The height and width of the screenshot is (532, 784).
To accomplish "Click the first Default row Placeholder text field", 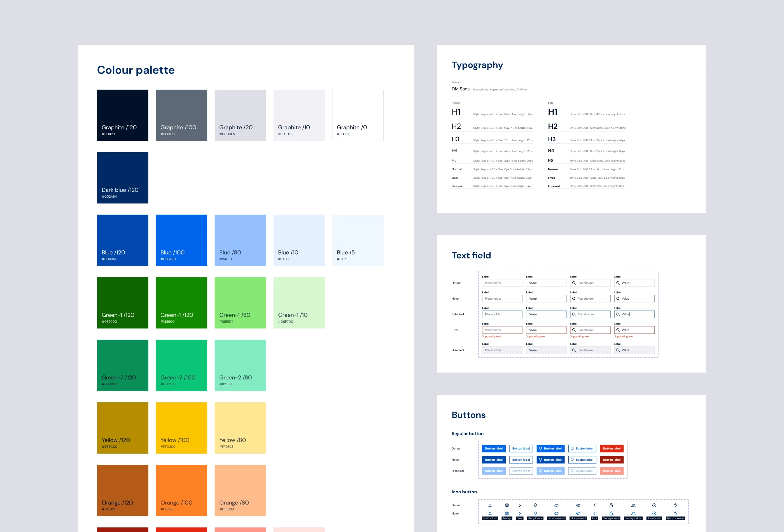I will (x=502, y=283).
